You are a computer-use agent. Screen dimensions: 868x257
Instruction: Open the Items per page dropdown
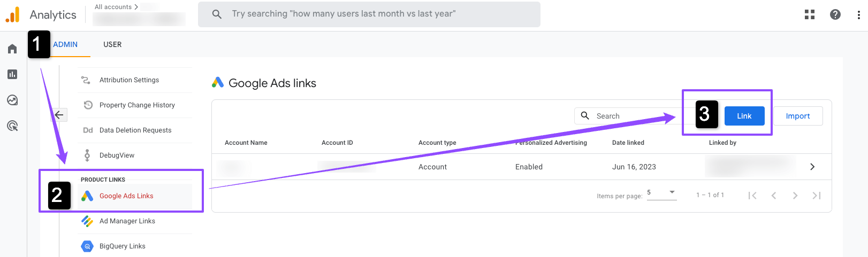(x=662, y=193)
